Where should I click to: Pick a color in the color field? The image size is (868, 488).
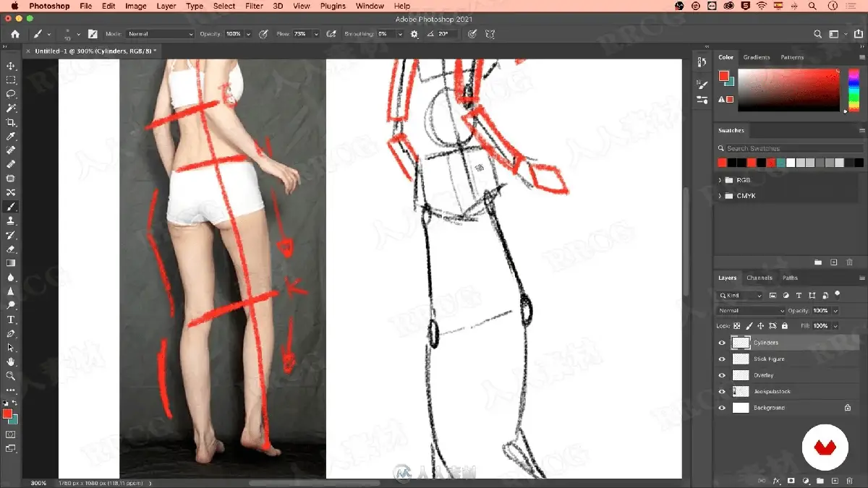[x=788, y=90]
